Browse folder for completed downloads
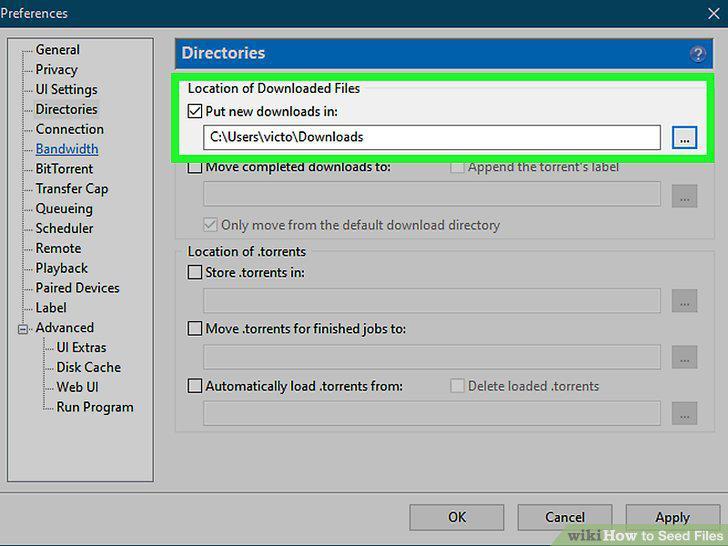This screenshot has height=546, width=728. (684, 196)
